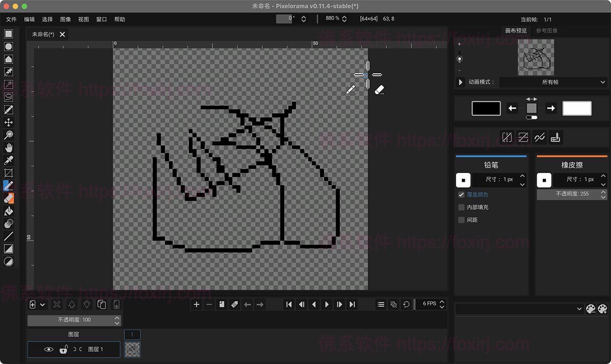This screenshot has height=364, width=611.
Task: Switch to the 参考图像 tab
Action: (546, 31)
